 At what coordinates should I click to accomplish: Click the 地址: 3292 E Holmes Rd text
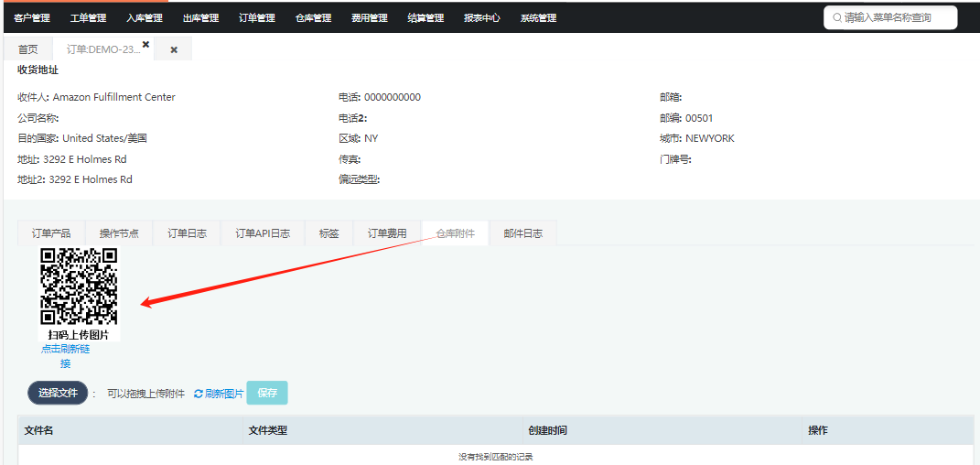point(72,159)
